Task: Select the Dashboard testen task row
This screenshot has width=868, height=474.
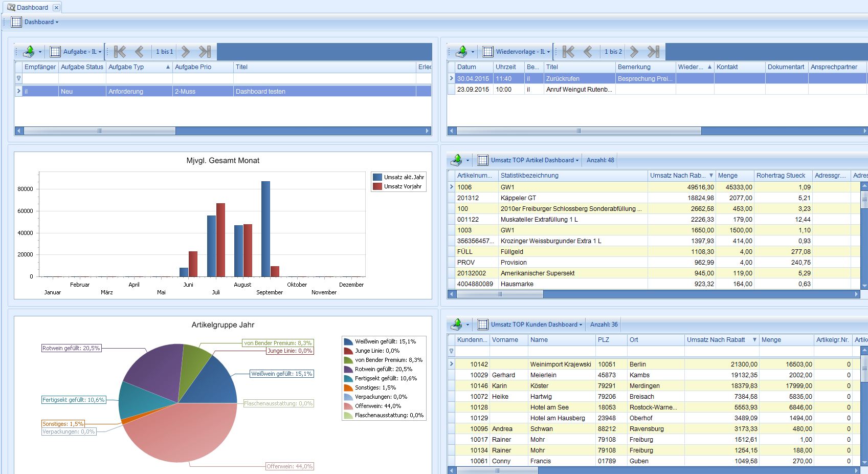Action: point(223,91)
